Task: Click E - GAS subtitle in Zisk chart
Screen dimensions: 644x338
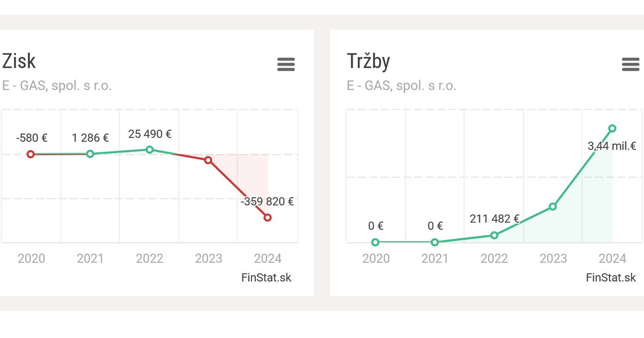Action: 57,86
